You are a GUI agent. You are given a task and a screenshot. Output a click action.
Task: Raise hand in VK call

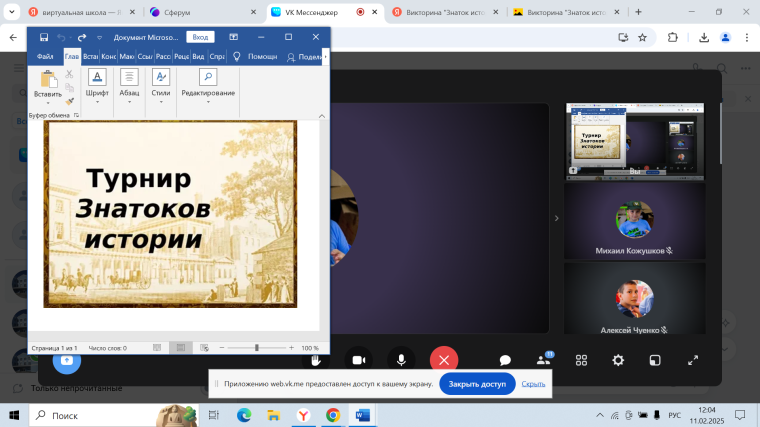point(316,361)
